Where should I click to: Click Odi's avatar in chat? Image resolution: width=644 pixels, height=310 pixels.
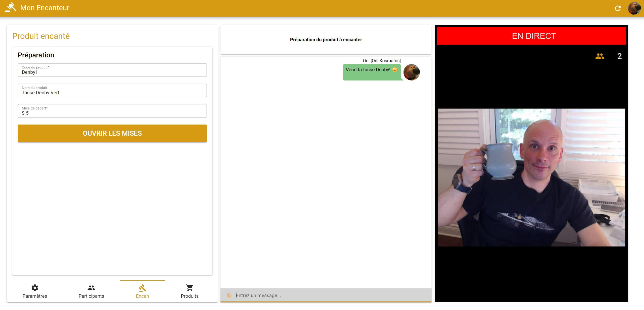point(412,72)
